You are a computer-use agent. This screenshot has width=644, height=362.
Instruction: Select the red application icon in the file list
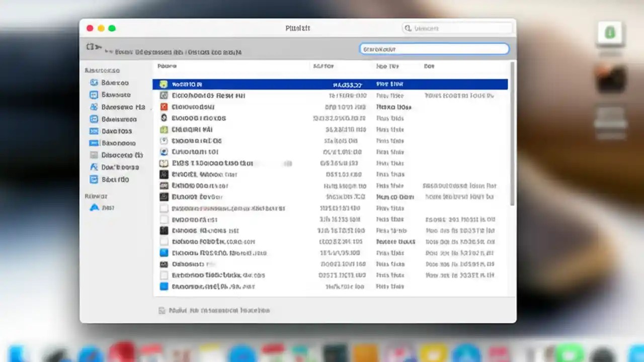pyautogui.click(x=164, y=107)
